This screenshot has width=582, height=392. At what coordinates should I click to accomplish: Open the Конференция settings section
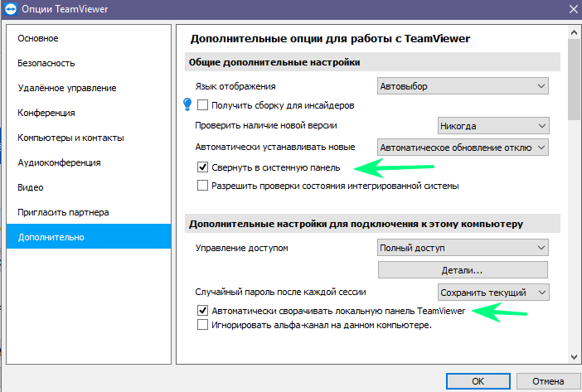coord(89,113)
